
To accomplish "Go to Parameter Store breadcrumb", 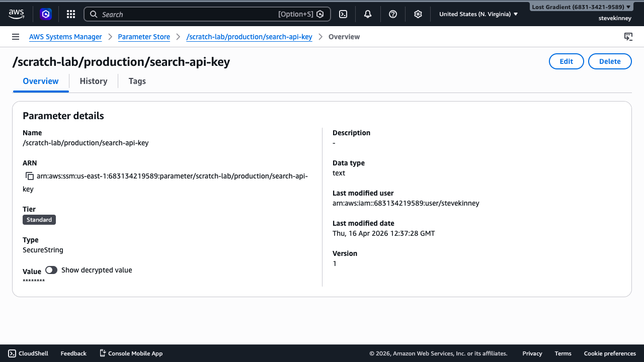I will (144, 37).
